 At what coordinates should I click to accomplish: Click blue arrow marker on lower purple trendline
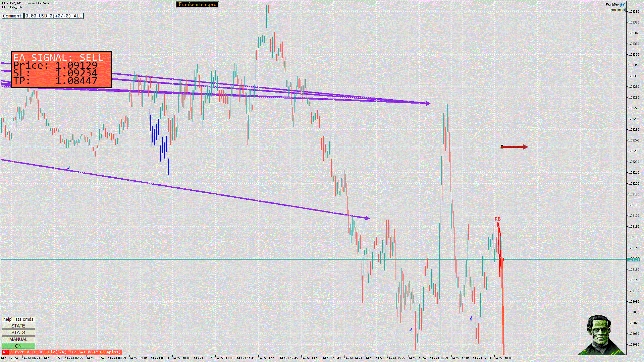68,168
